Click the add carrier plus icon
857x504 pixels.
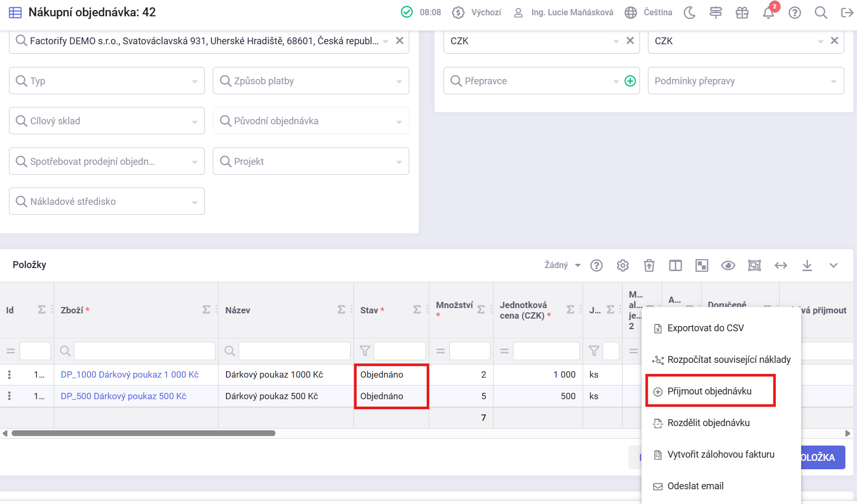pos(630,81)
